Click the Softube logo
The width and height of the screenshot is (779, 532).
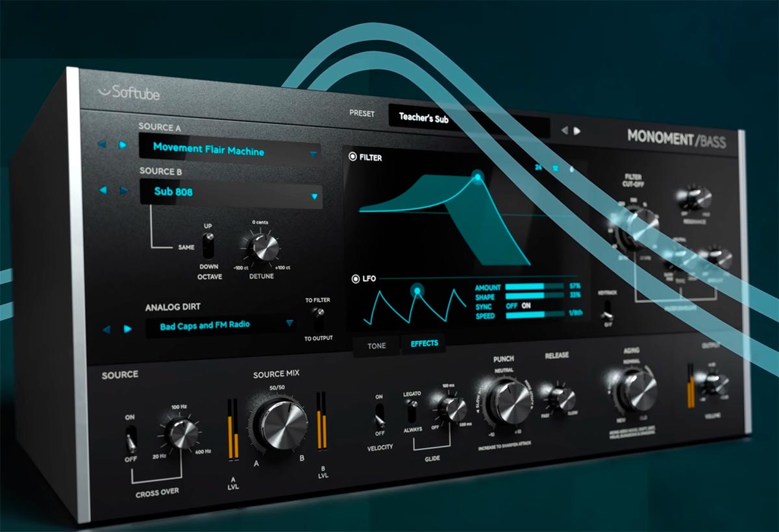pyautogui.click(x=129, y=93)
